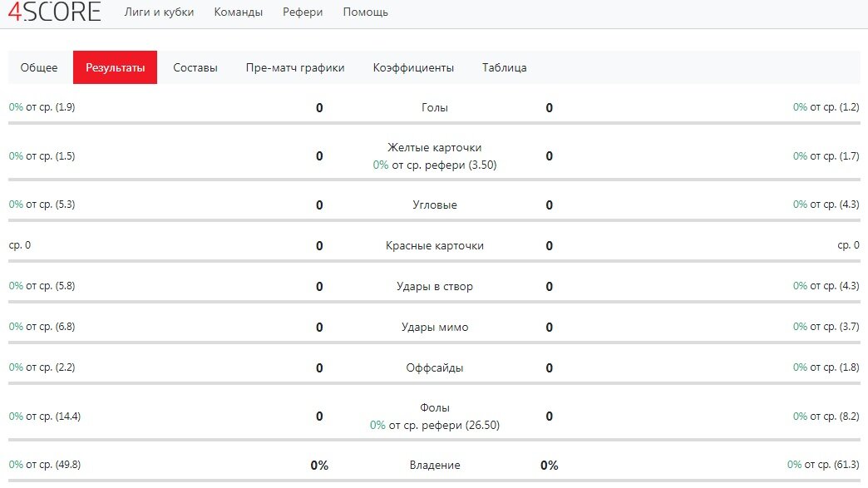The width and height of the screenshot is (868, 488).
Task: Open the Команды menu
Action: 239,12
